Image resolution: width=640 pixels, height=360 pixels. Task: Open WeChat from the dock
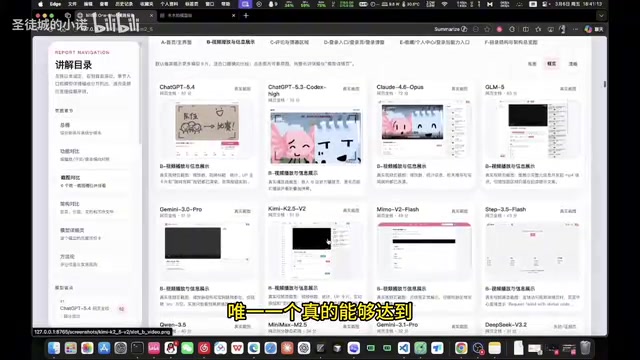(187, 348)
